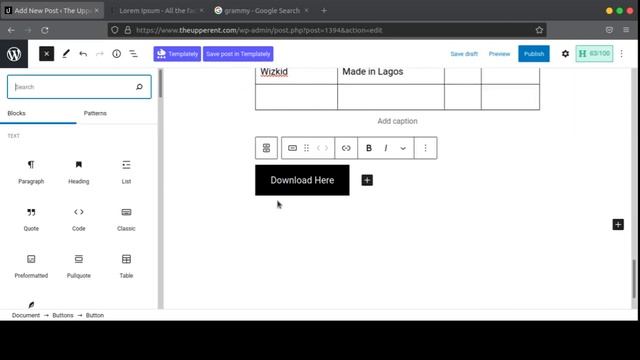The height and width of the screenshot is (360, 640).
Task: Click the Download Here button block
Action: [x=302, y=180]
